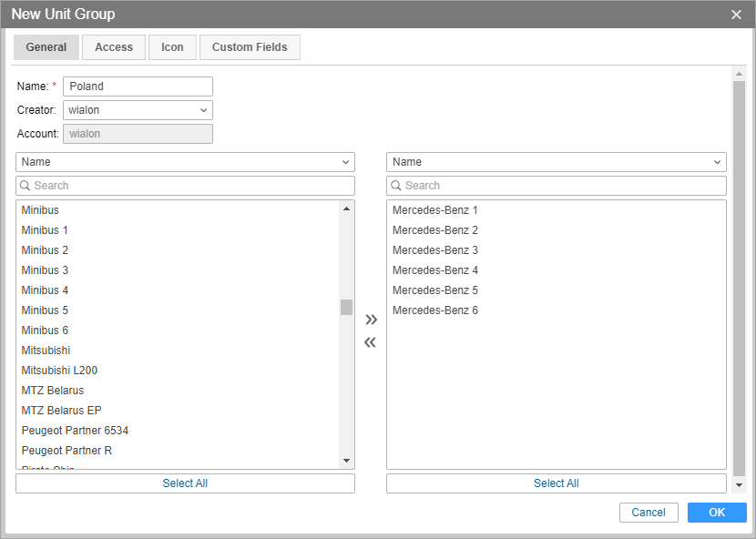
Task: Click the dialog scrollbar down arrow
Action: coord(739,486)
